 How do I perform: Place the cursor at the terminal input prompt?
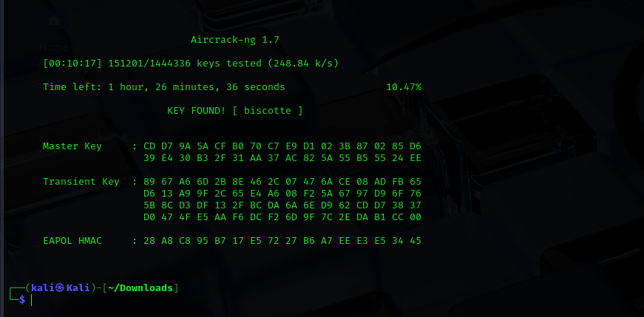click(x=32, y=300)
